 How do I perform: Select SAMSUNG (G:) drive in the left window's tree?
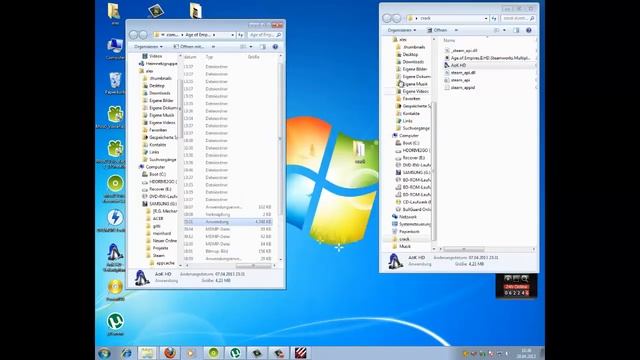click(x=162, y=204)
